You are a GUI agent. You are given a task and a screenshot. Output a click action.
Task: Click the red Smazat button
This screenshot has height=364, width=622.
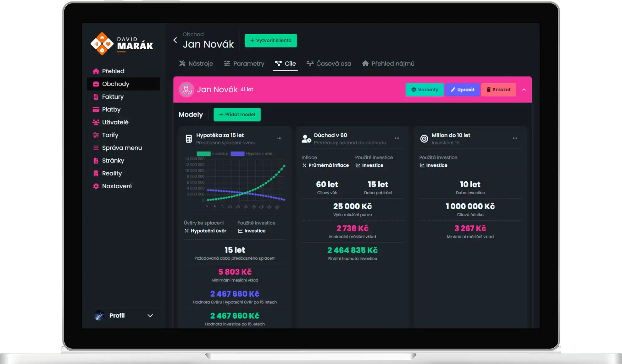(x=498, y=90)
